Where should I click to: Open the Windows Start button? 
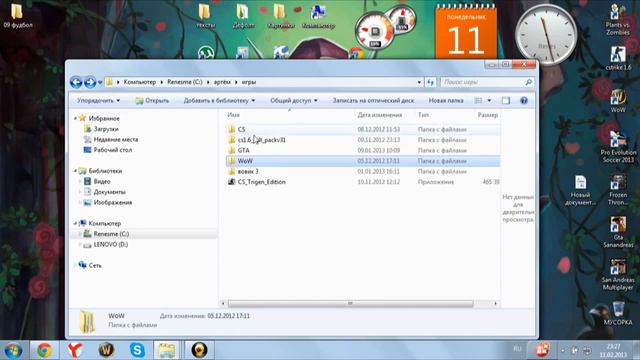tap(13, 351)
